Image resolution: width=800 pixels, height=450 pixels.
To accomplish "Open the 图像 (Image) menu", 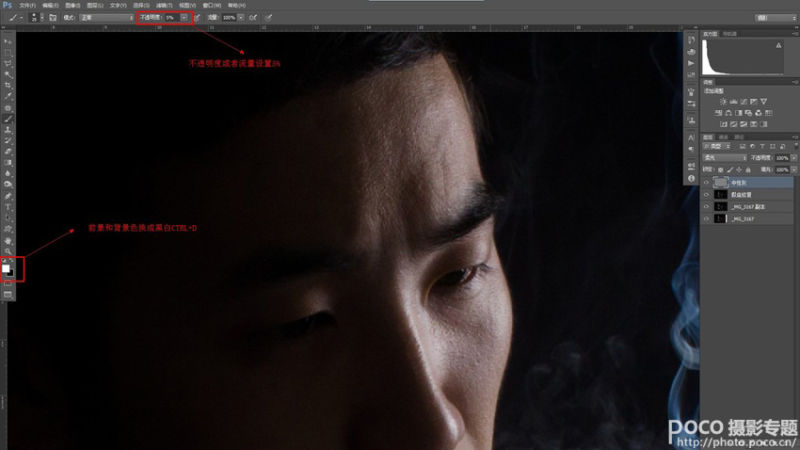I will click(69, 4).
